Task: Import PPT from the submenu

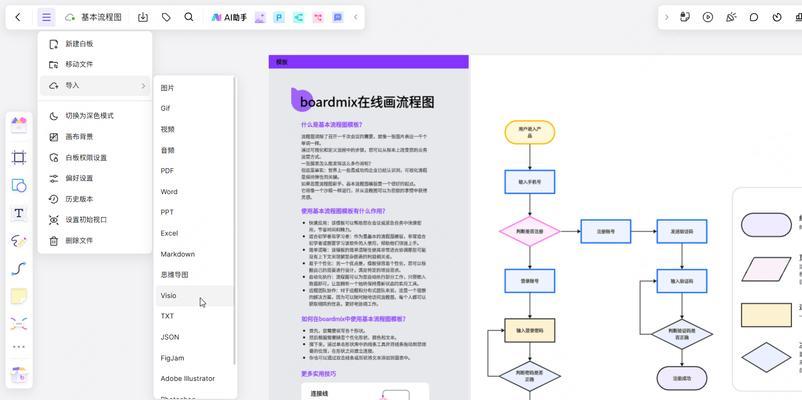Action: (x=194, y=212)
